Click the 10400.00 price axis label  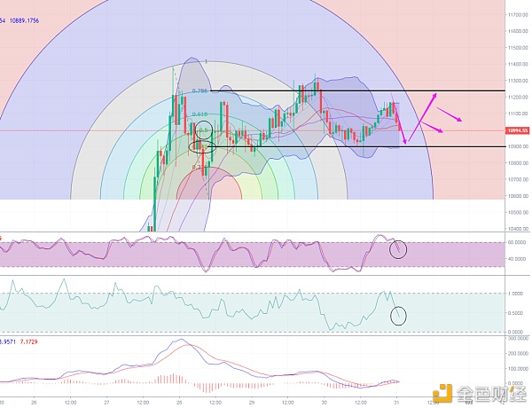coord(518,229)
